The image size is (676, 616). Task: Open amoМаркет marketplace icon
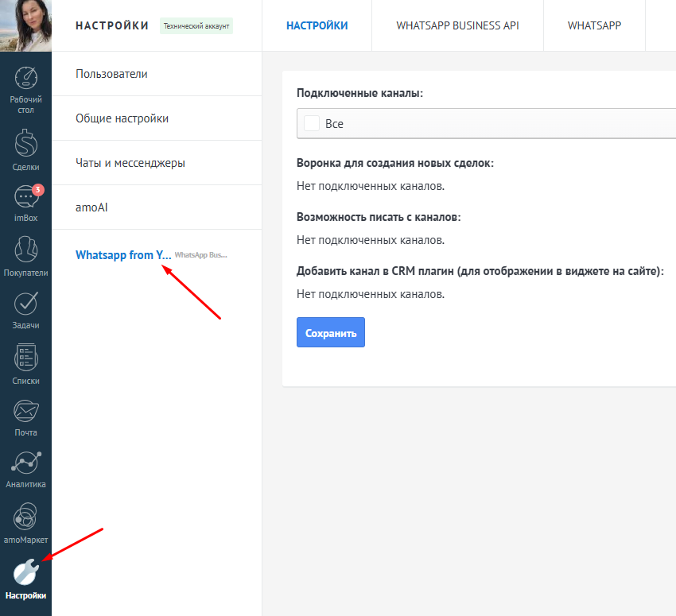coord(25,517)
